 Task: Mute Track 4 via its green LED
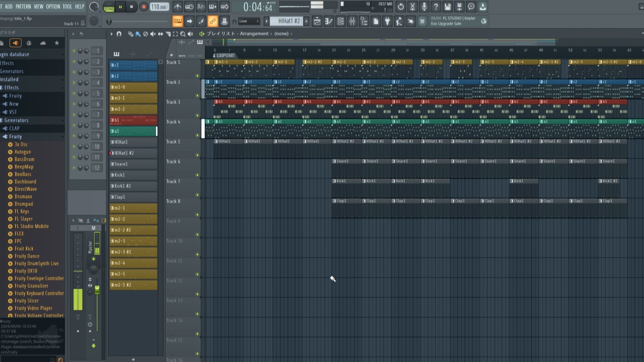point(197,135)
